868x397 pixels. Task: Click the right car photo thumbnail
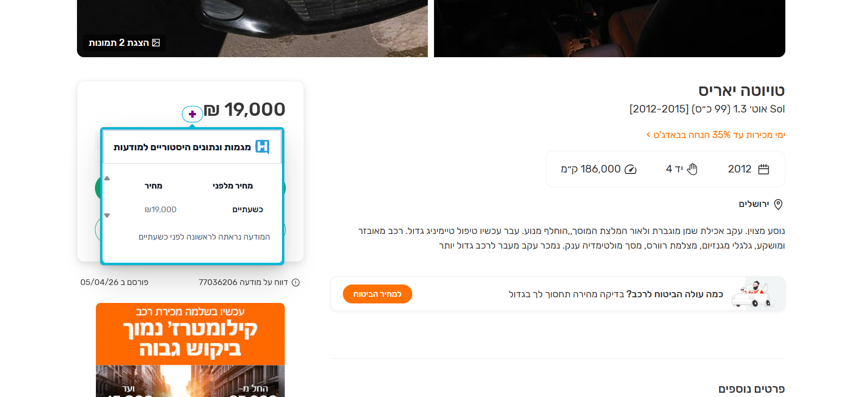pyautogui.click(x=609, y=28)
